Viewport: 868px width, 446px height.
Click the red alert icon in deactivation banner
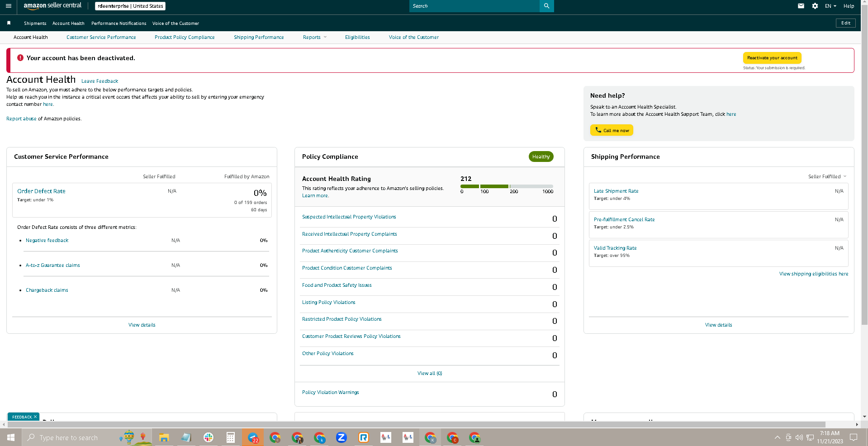20,58
